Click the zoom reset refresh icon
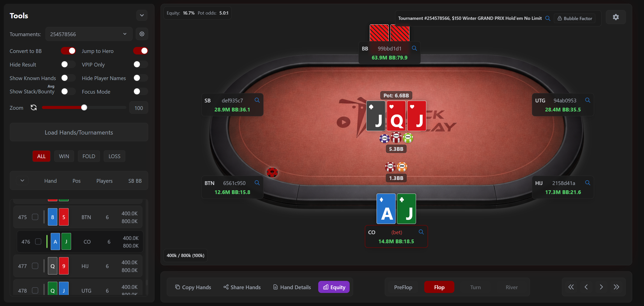The image size is (644, 306). click(34, 108)
